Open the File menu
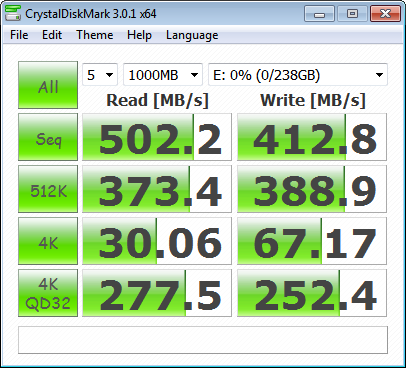Image resolution: width=406 pixels, height=368 pixels. (19, 35)
